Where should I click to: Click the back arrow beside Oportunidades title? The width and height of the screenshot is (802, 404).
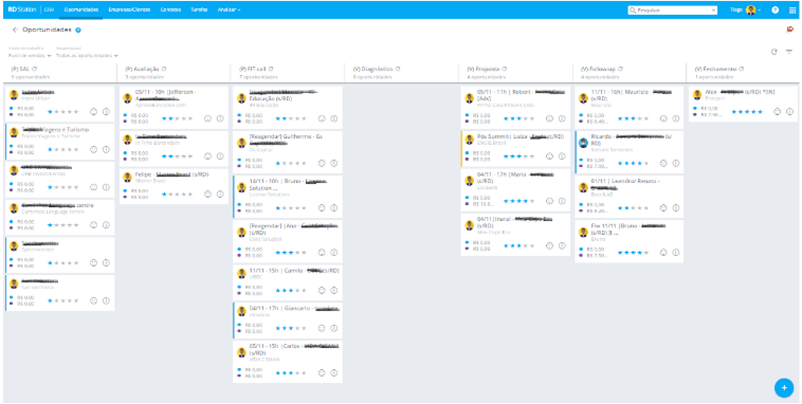tap(15, 30)
